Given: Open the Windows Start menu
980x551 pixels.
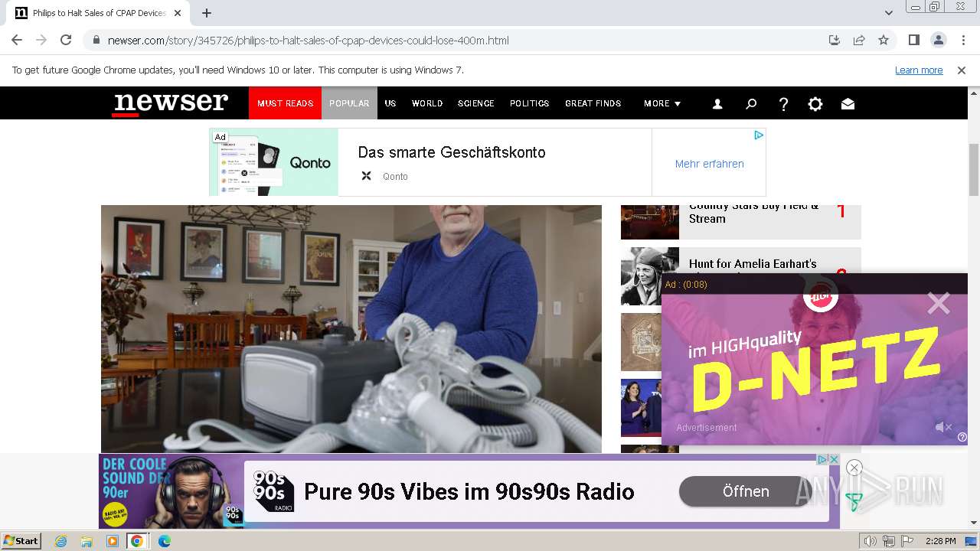Looking at the screenshot, I should point(21,541).
